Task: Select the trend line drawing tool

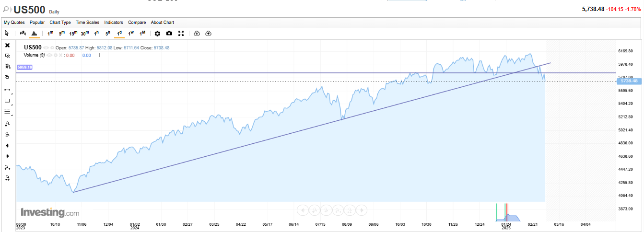Action: tap(7, 90)
